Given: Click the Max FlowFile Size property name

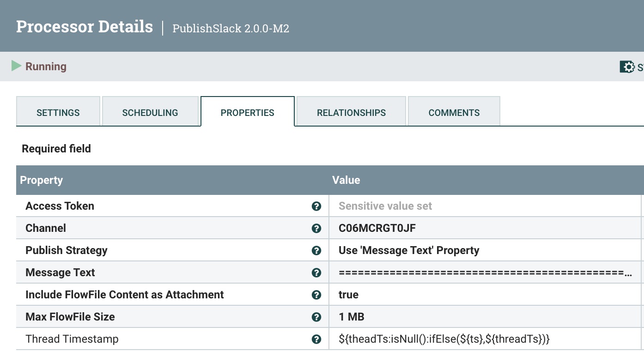Looking at the screenshot, I should point(70,317).
